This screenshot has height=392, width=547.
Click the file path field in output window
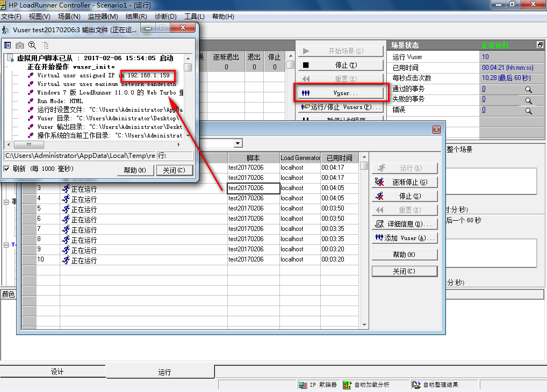80,156
